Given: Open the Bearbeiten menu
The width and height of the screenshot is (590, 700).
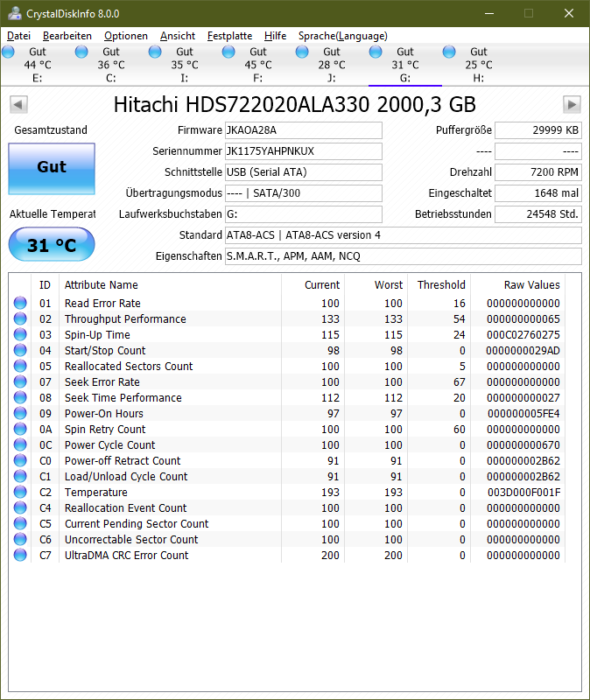Looking at the screenshot, I should [x=67, y=36].
